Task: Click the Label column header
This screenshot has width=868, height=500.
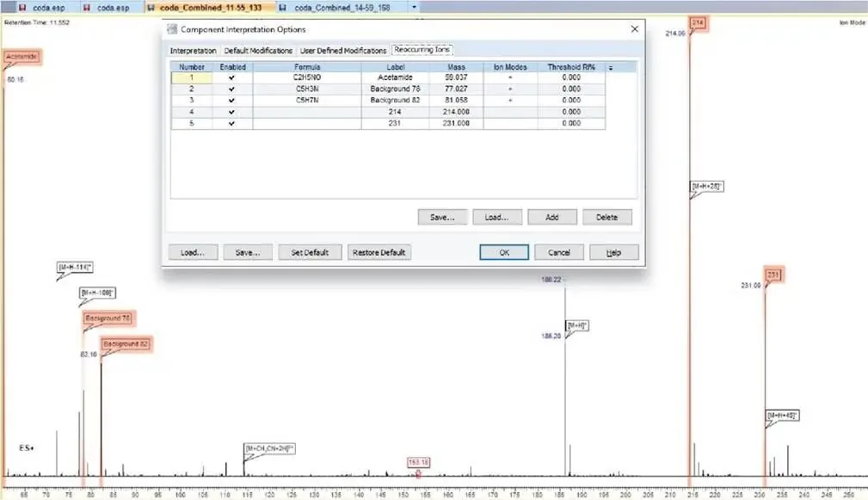Action: click(395, 67)
